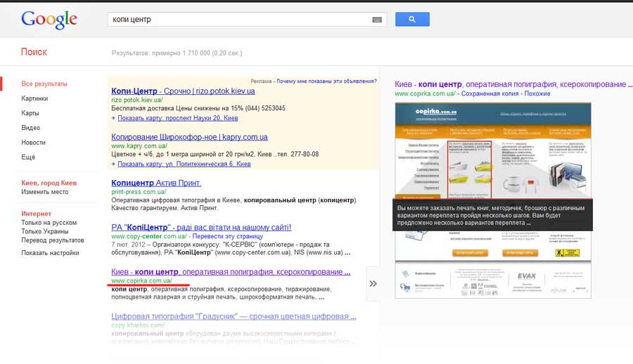This screenshot has width=633, height=364.
Task: Open the 'Ещё' sidebar menu
Action: click(28, 157)
